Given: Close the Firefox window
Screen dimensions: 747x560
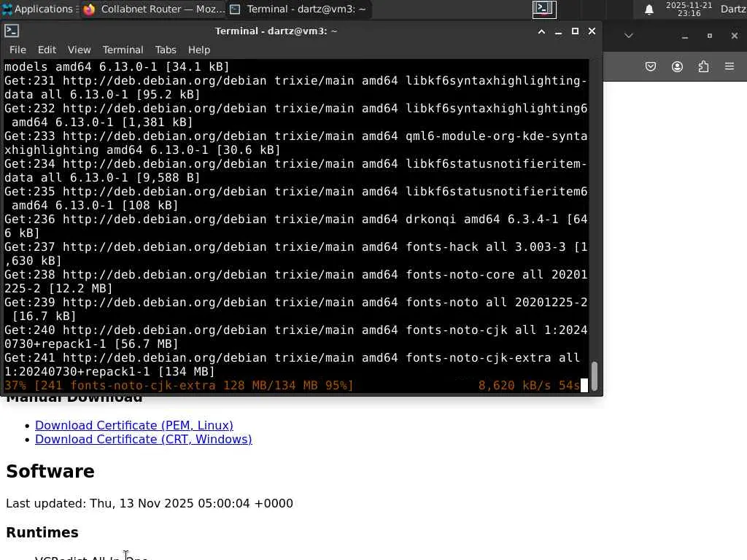Looking at the screenshot, I should pos(734,36).
